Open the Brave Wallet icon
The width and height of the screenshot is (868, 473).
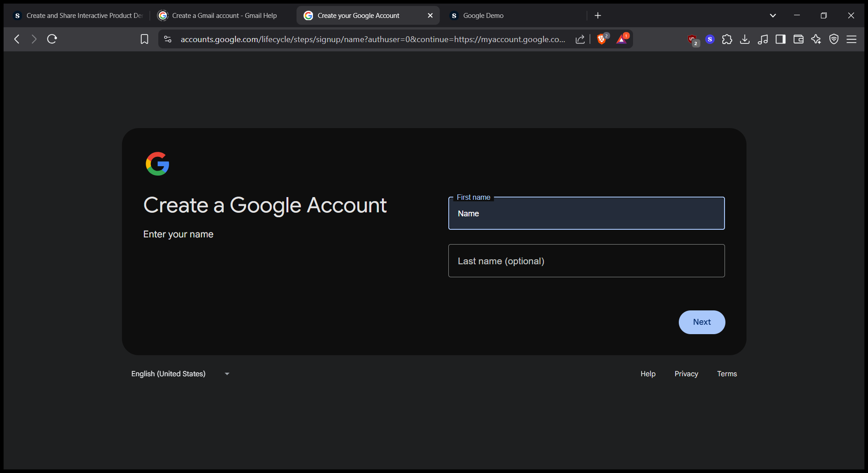[799, 39]
